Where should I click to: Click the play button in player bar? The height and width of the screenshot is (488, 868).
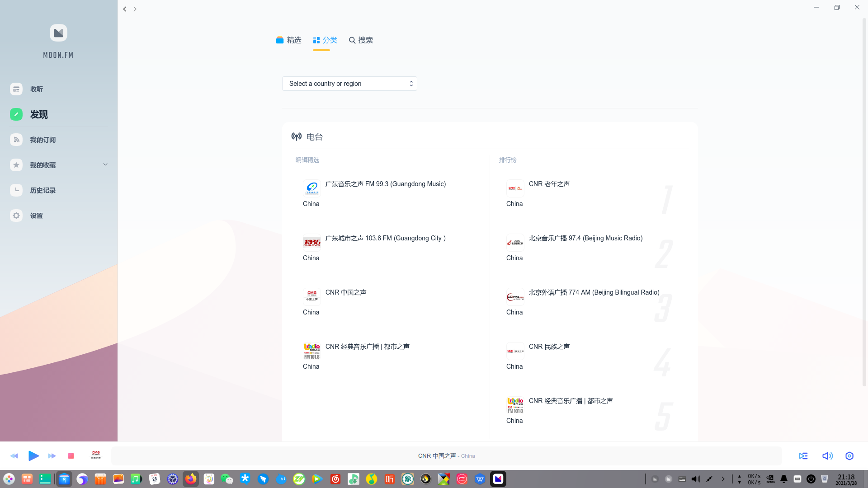[33, 456]
